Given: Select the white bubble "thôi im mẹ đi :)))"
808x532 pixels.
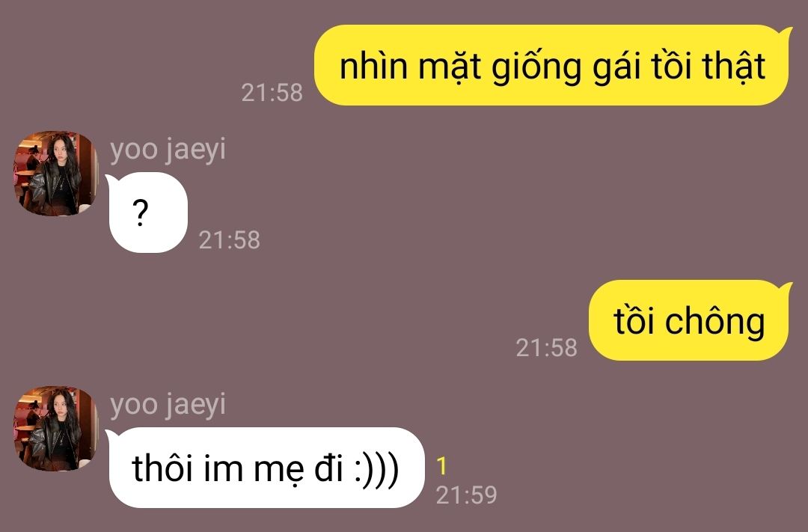Looking at the screenshot, I should coord(266,468).
